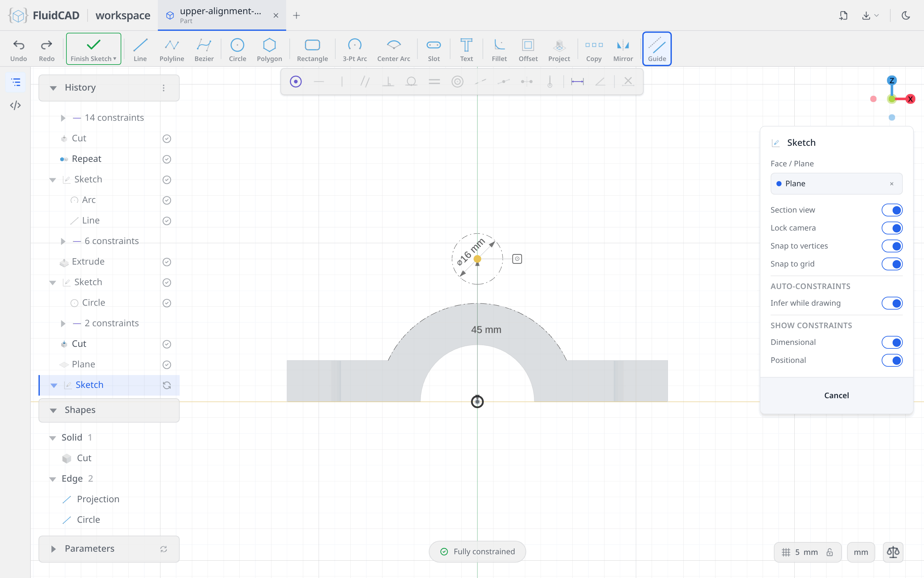Open the download export menu
The width and height of the screenshot is (924, 578).
pyautogui.click(x=870, y=15)
